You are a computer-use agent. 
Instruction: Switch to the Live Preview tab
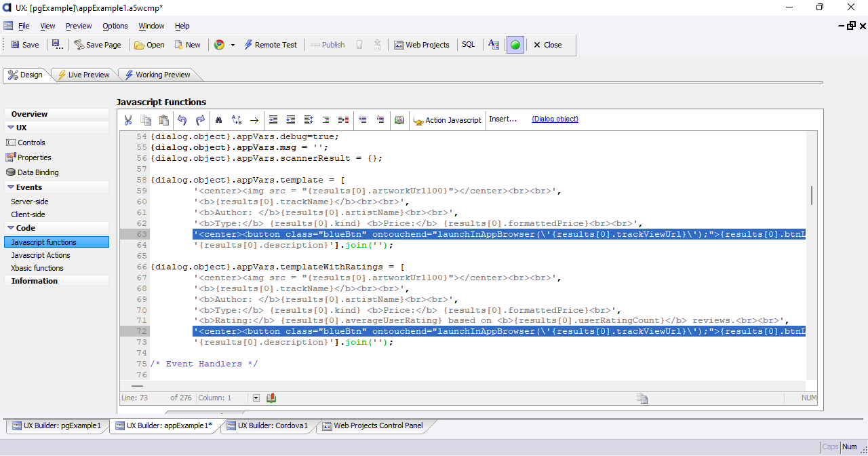(x=83, y=75)
